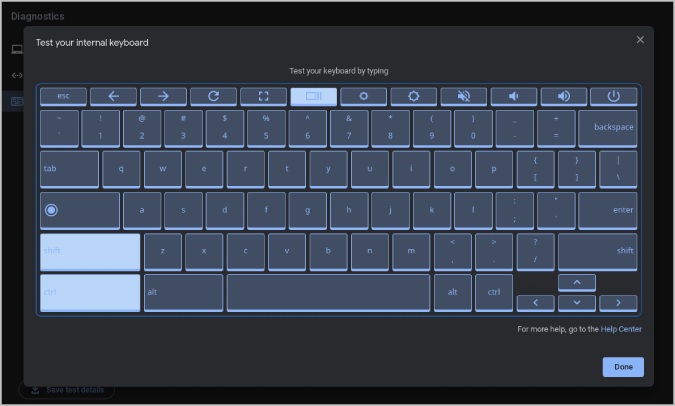Click the b key

(328, 251)
